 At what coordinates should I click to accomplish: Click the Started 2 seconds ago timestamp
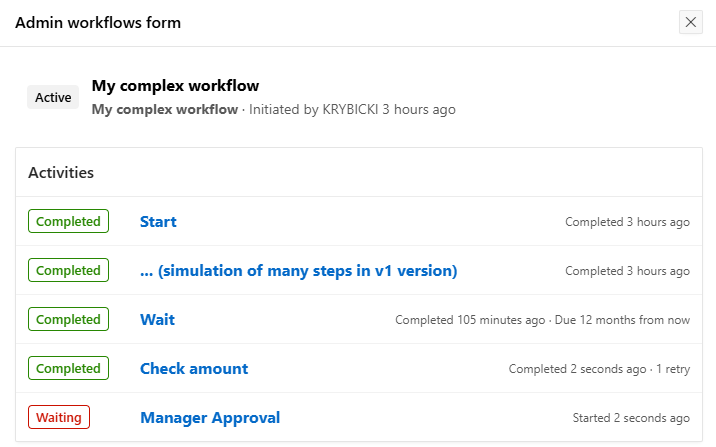(x=631, y=418)
